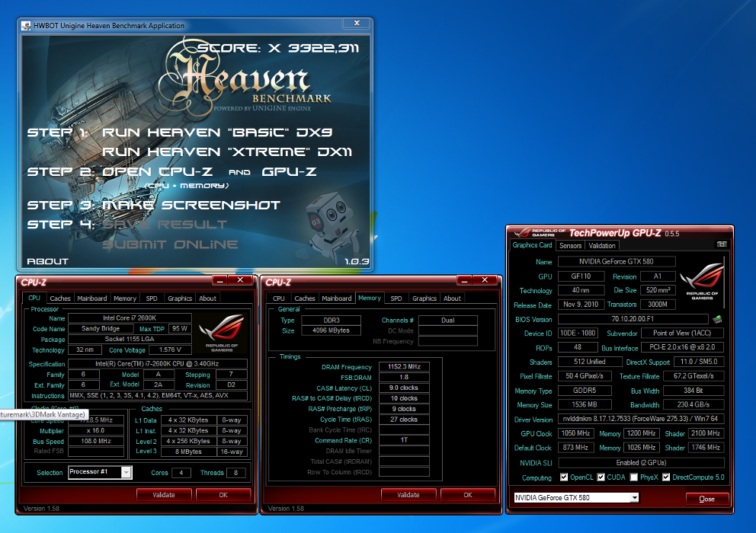756x533 pixels.
Task: Click the Level 3 cache value 8 MBytes
Action: point(188,452)
